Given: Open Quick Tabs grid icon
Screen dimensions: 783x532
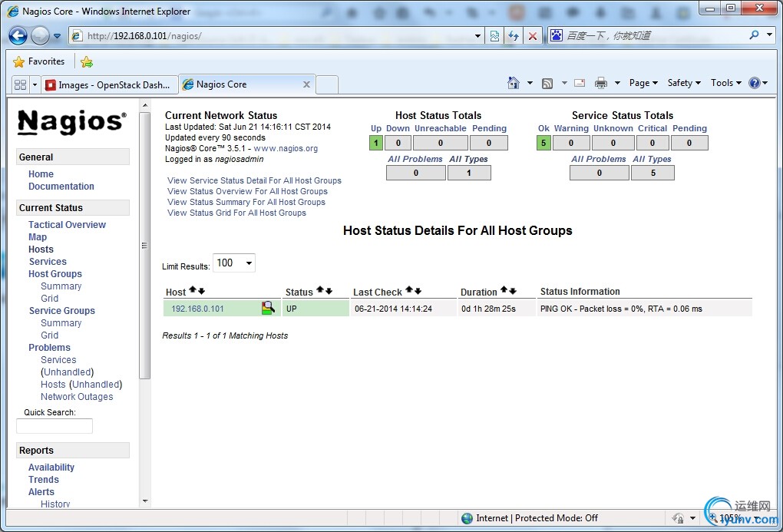Looking at the screenshot, I should tap(21, 85).
